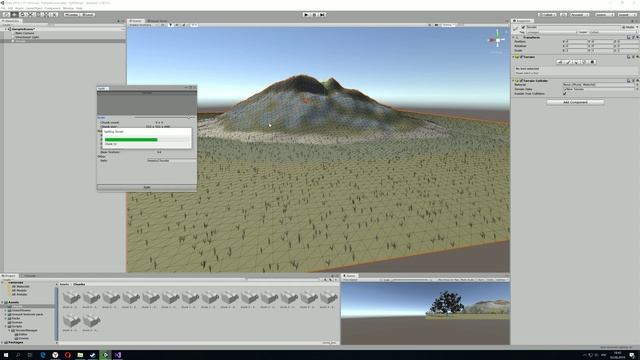Image resolution: width=640 pixels, height=360 pixels.
Task: Click the scene orientation gizmo
Action: pyautogui.click(x=497, y=40)
